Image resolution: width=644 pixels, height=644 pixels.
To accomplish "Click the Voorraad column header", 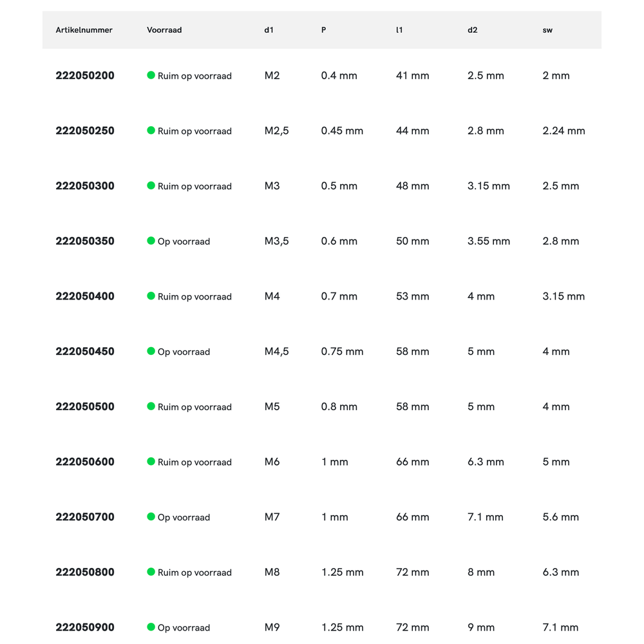I will pos(164,30).
